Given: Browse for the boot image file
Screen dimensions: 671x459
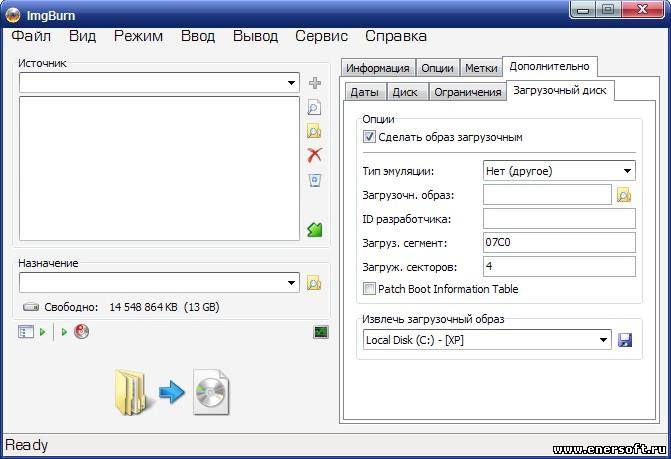Looking at the screenshot, I should (x=624, y=195).
